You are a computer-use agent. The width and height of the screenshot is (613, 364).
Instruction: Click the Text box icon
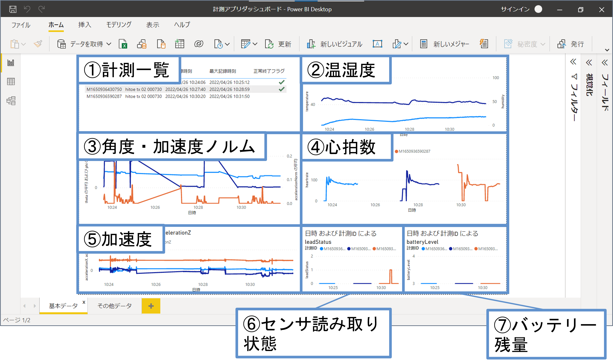[377, 44]
